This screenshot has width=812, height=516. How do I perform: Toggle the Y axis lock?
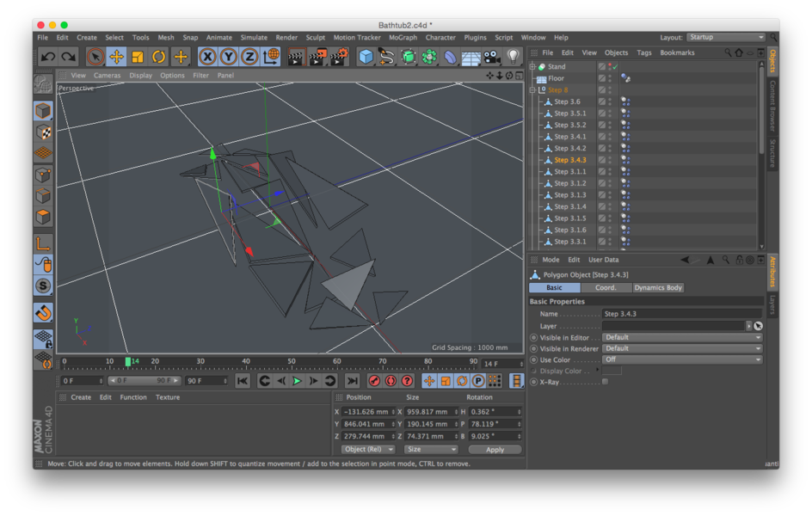[229, 57]
